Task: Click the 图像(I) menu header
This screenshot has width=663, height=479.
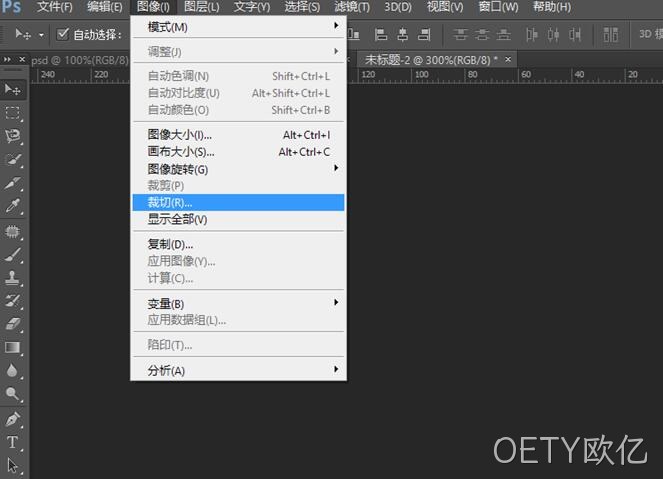Action: coord(153,7)
